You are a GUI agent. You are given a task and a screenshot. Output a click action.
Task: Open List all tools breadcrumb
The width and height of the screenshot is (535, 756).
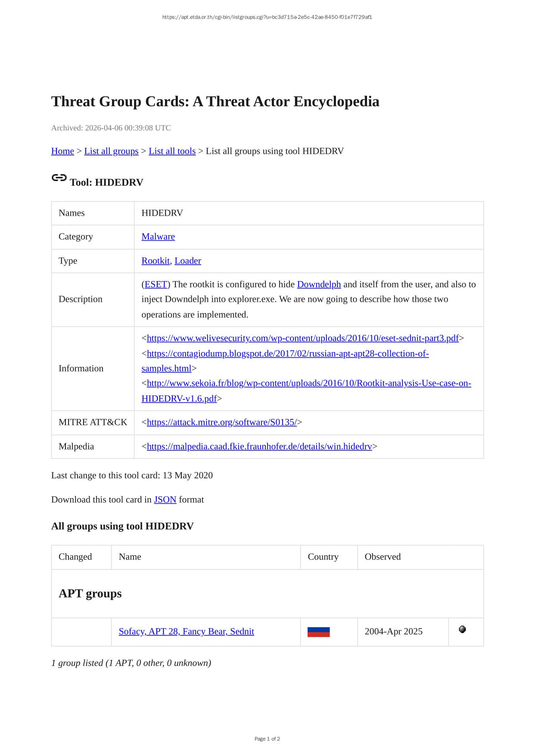(x=172, y=151)
